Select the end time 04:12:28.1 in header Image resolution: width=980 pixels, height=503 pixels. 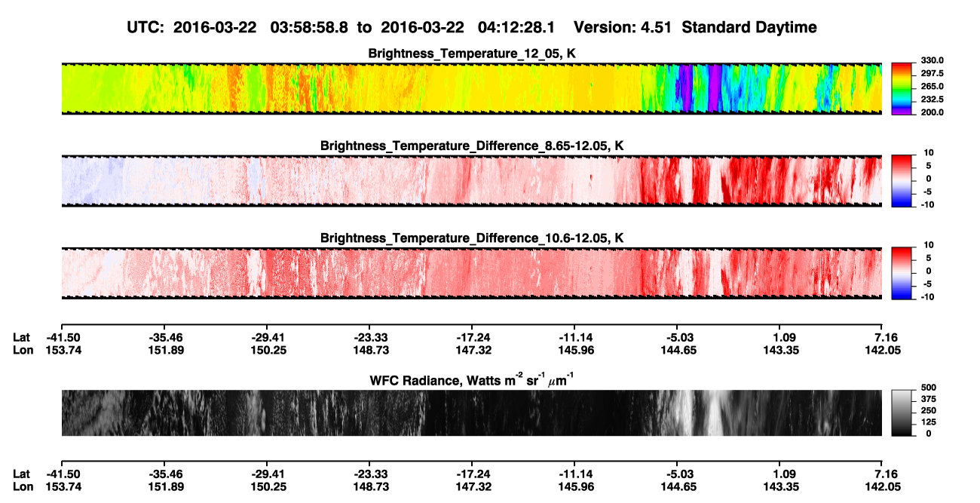516,27
